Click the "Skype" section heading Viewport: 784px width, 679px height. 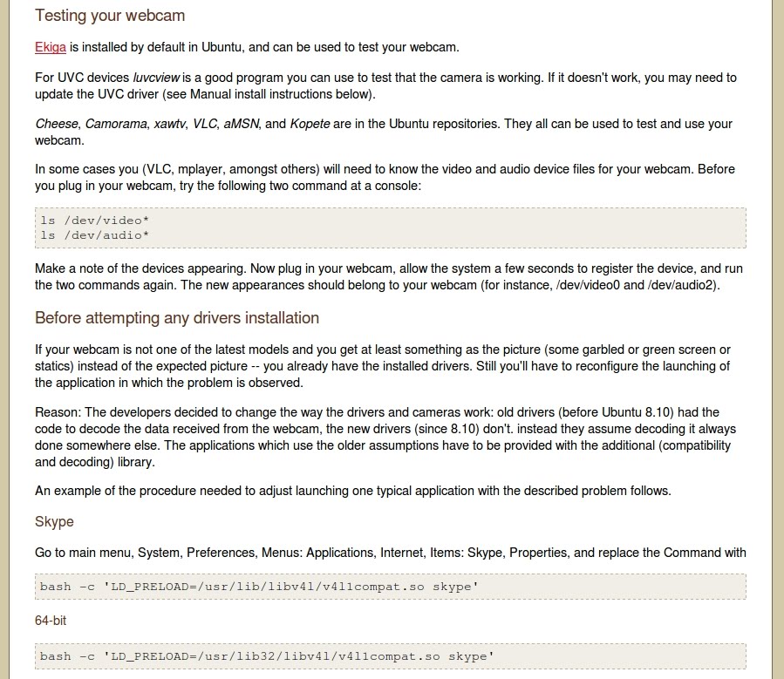click(x=54, y=521)
